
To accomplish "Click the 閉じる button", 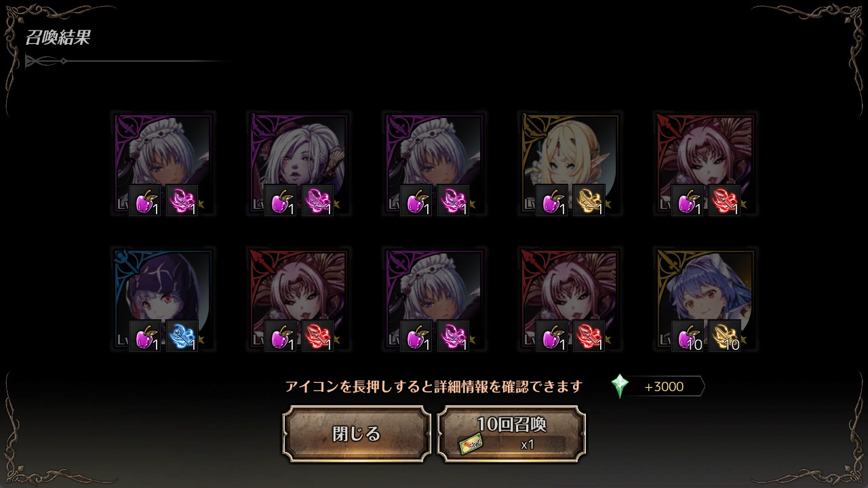I will tap(357, 434).
